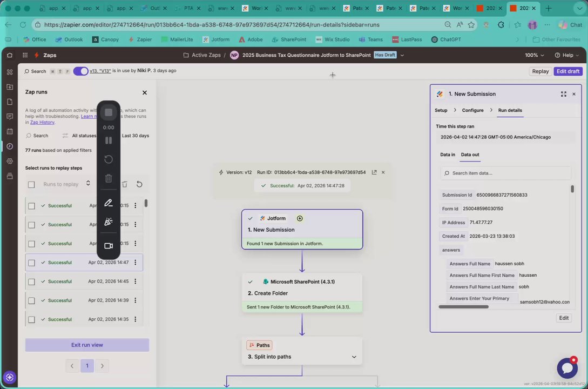Delete the recording with trash icon

pos(109,178)
